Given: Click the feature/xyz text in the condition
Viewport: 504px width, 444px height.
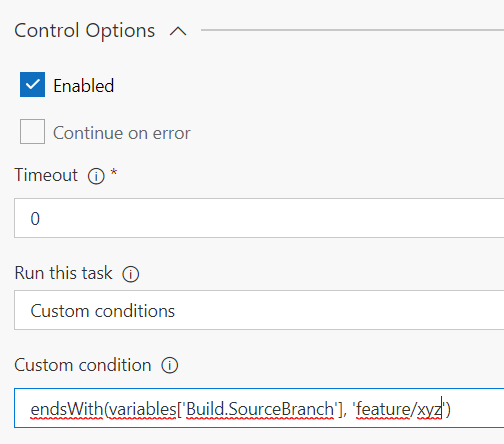Looking at the screenshot, I should tap(399, 410).
